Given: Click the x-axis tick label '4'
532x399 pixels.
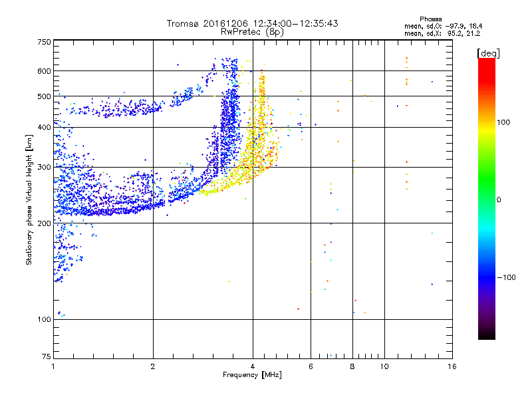Looking at the screenshot, I should [x=253, y=366].
